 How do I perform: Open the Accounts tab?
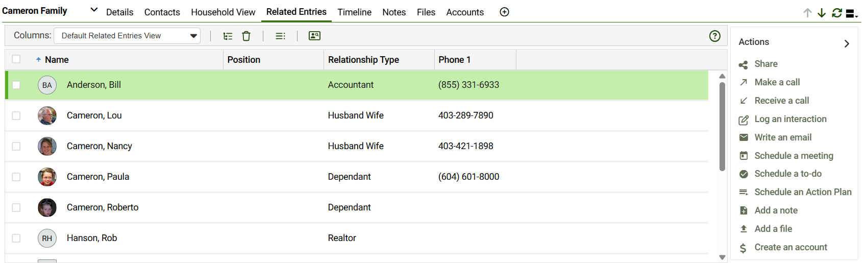coord(465,12)
